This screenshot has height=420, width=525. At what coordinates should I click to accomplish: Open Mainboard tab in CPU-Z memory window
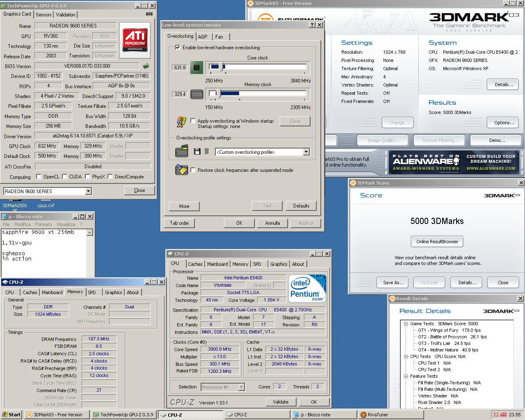[52, 292]
